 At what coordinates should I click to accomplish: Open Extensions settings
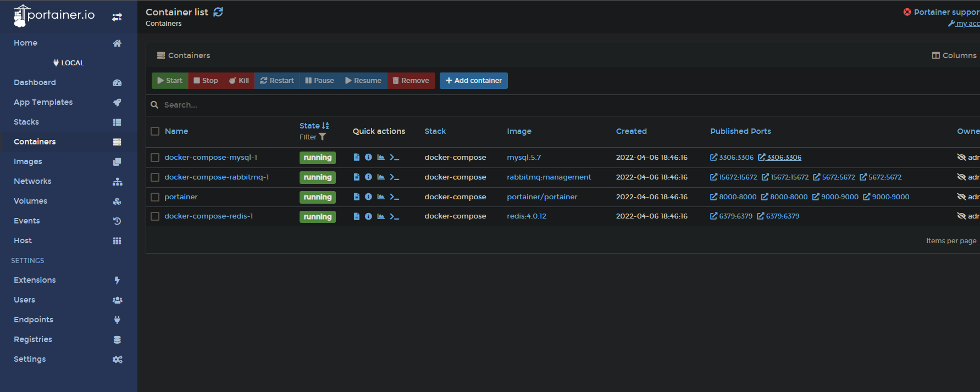(69, 280)
